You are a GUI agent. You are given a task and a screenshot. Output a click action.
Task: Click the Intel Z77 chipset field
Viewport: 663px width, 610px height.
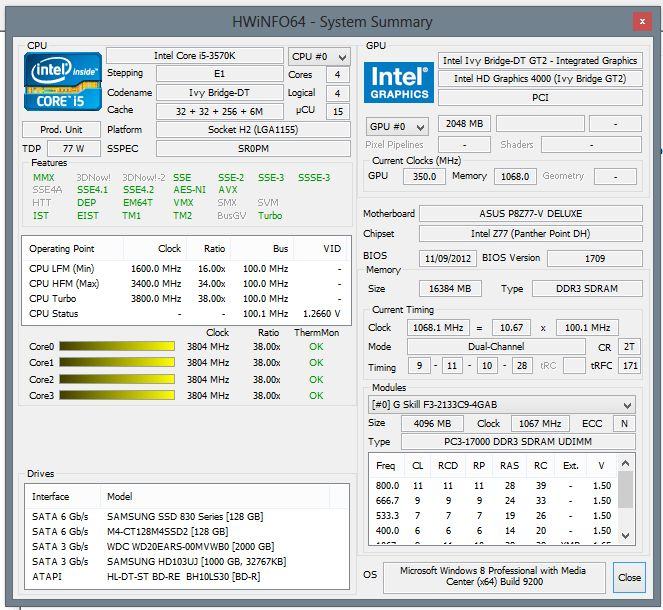531,233
